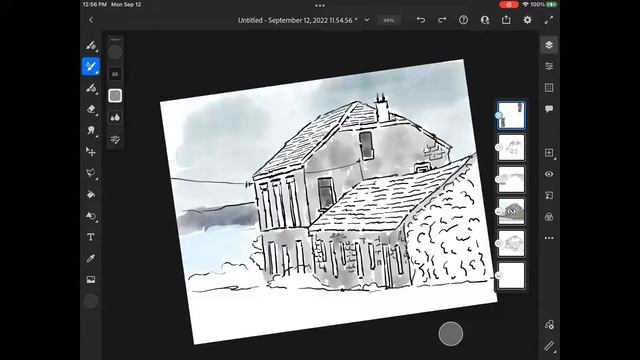Open the layer actions three-dot menu
This screenshot has width=640, height=360.
click(549, 238)
